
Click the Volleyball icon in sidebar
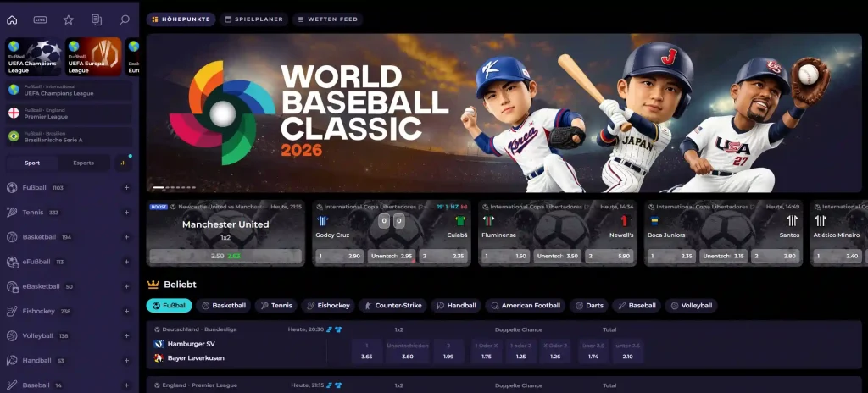[12, 336]
